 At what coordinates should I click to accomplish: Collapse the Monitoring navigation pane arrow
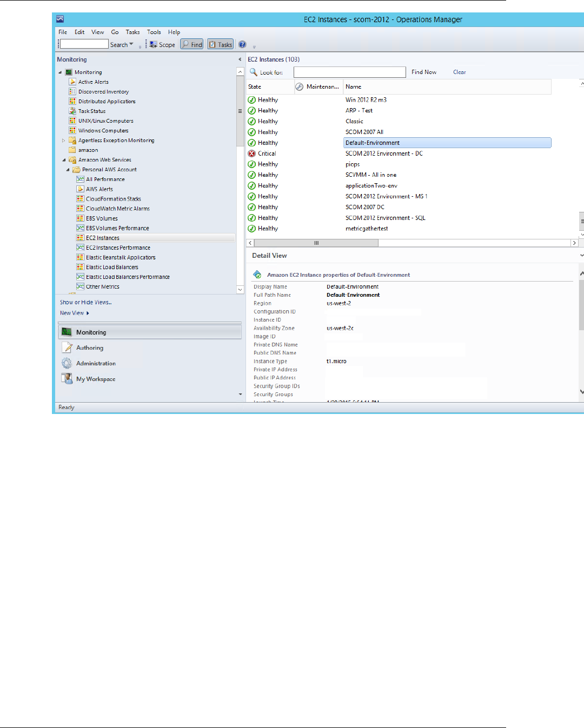[240, 59]
